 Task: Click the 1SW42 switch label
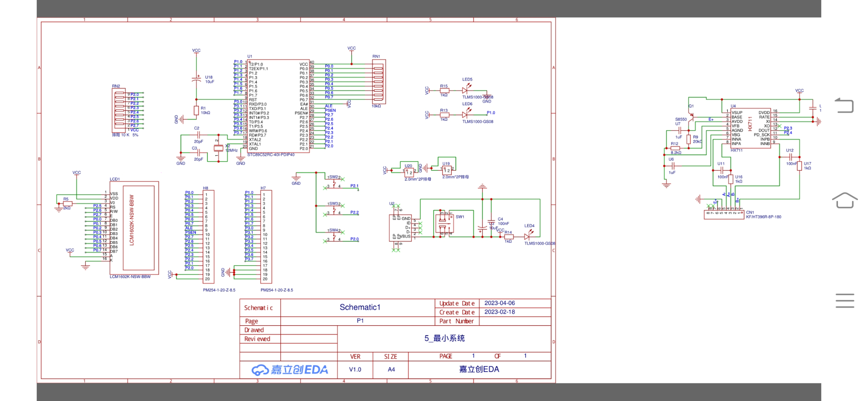click(334, 231)
